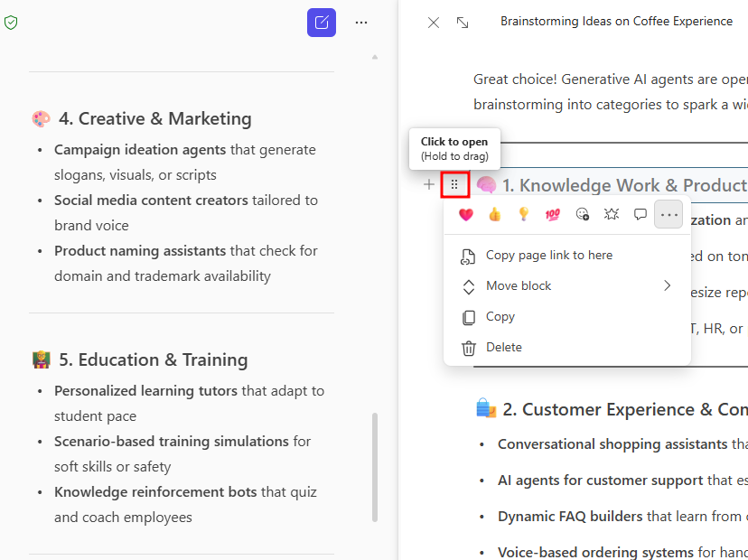748x560 pixels.
Task: Choose Copy from the block menu
Action: 500,317
